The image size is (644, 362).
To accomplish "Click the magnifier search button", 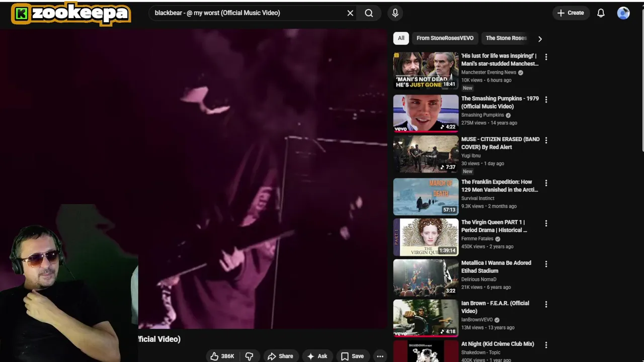I will click(x=369, y=13).
